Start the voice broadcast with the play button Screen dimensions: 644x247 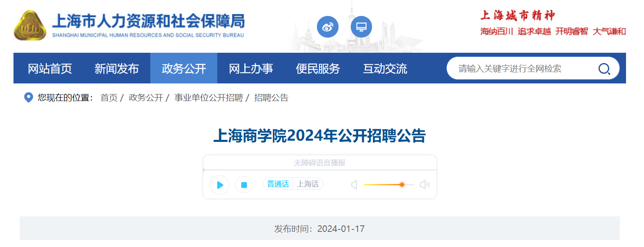(219, 185)
